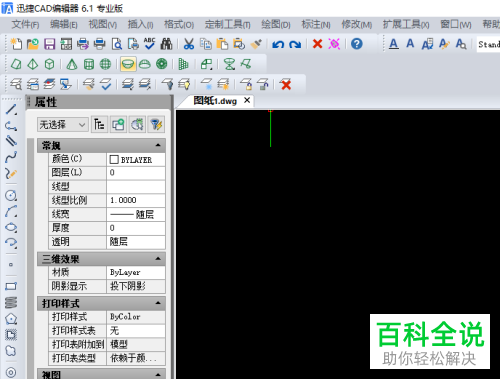Select the sphere solid icon
Image resolution: width=500 pixels, height=379 pixels.
click(x=105, y=64)
